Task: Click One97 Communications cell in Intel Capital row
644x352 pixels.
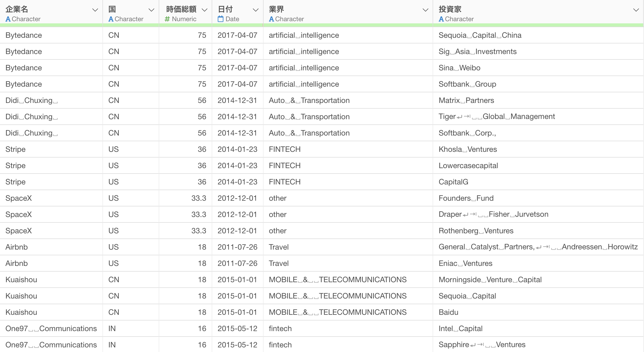Action: (x=51, y=329)
